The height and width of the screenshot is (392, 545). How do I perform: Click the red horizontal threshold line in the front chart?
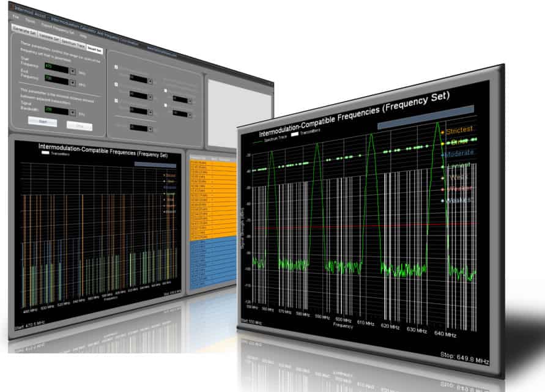point(365,226)
